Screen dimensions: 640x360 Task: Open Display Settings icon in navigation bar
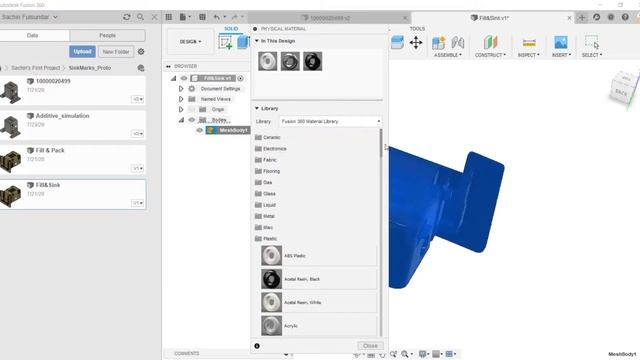coord(422,354)
